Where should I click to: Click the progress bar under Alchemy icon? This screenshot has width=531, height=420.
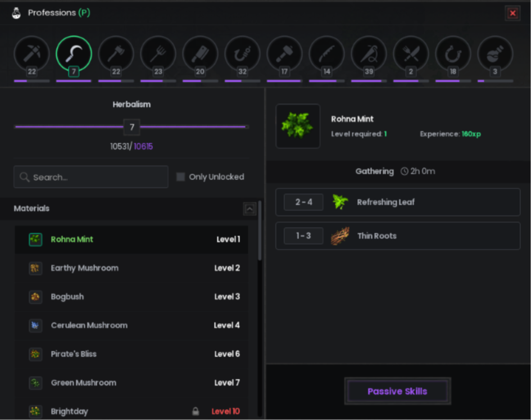coord(495,81)
